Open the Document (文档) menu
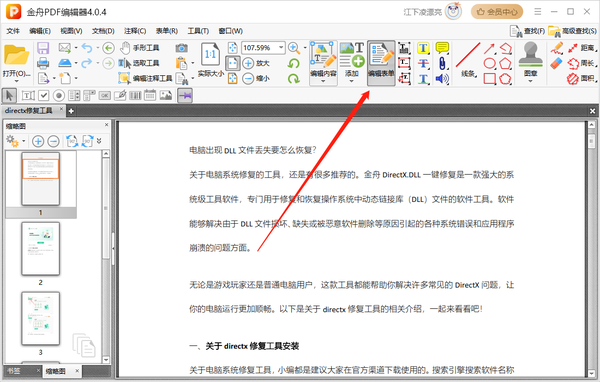 [x=103, y=31]
